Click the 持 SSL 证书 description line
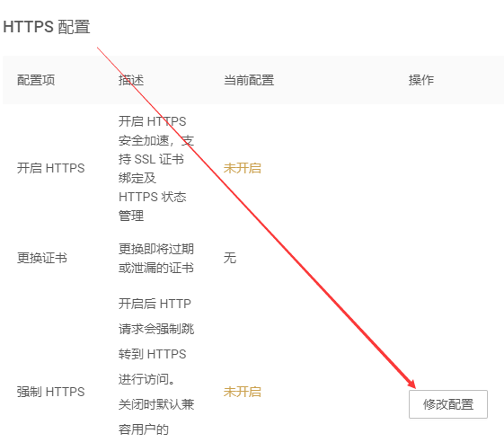The height and width of the screenshot is (442, 504). [x=151, y=159]
